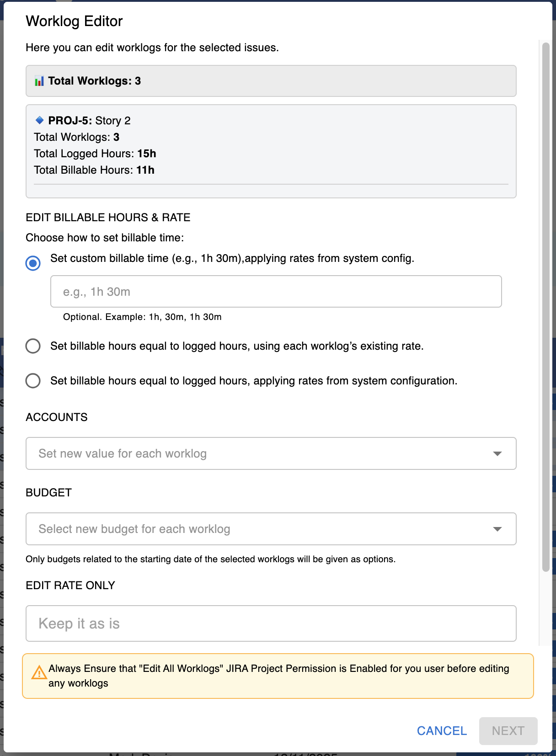Open the Accounts dropdown
The height and width of the screenshot is (756, 556).
click(x=271, y=453)
